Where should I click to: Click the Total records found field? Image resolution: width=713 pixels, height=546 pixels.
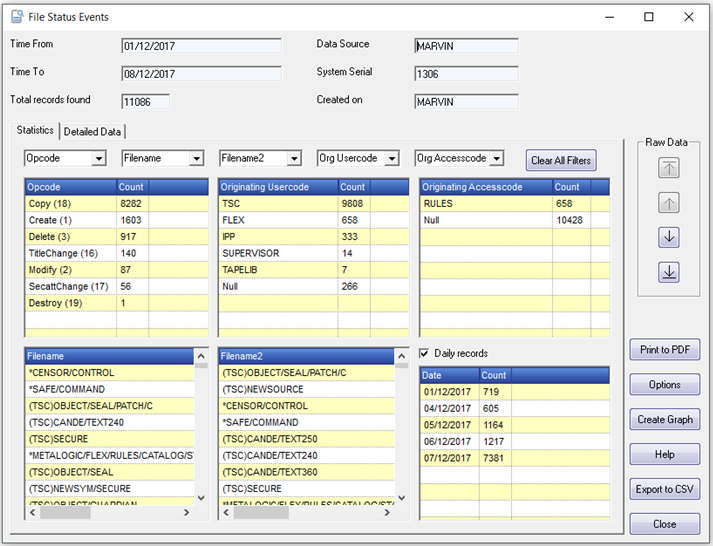[x=146, y=102]
